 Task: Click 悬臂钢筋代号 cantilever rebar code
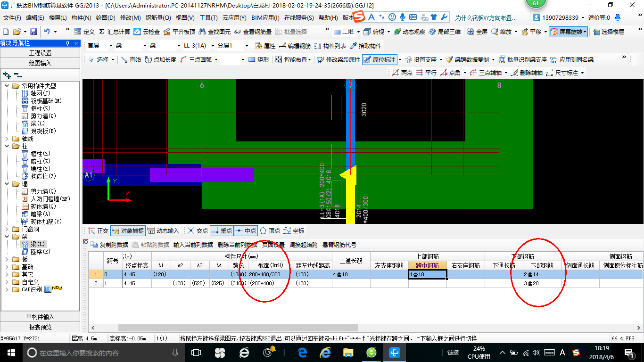coord(339,245)
